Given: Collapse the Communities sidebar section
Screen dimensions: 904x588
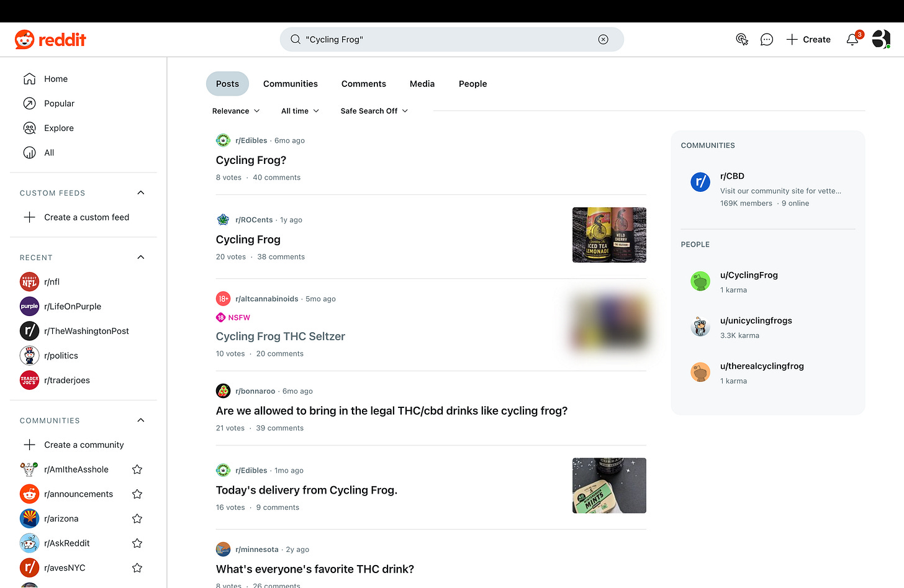Looking at the screenshot, I should point(141,420).
